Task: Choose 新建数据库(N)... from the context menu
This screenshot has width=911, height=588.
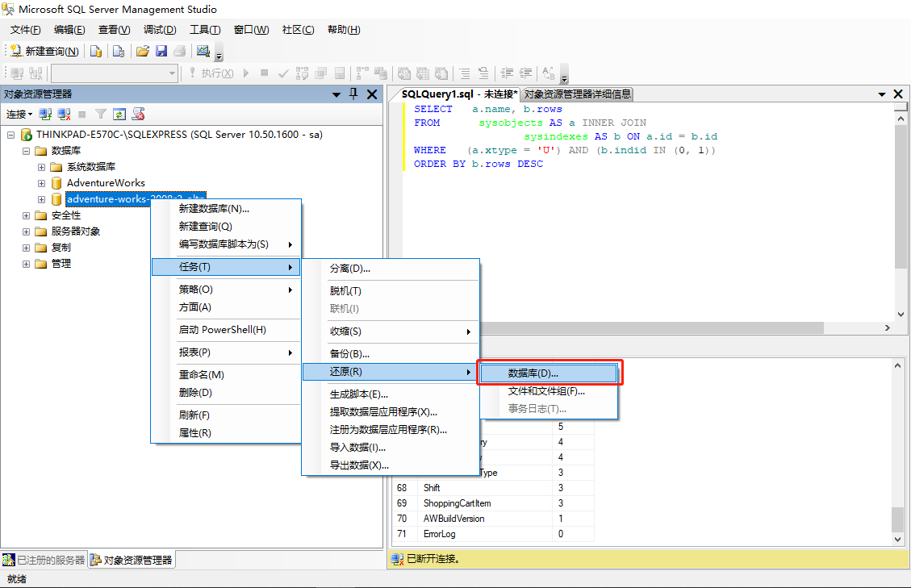Action: click(x=226, y=209)
